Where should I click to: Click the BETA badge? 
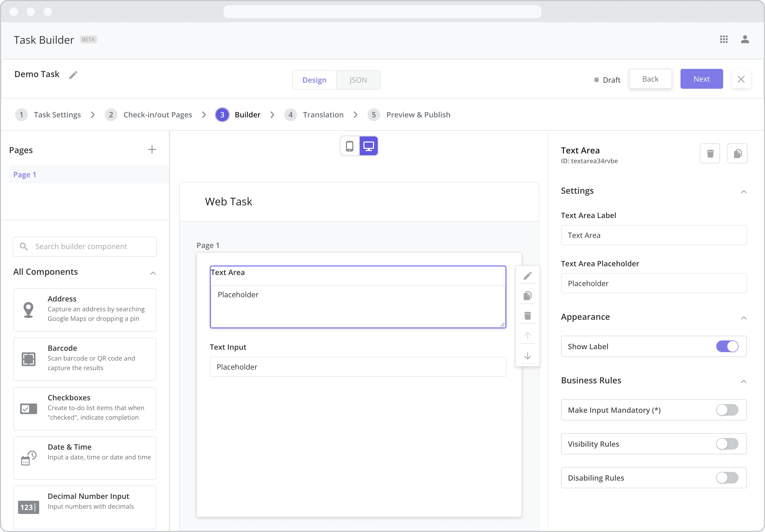click(x=88, y=39)
